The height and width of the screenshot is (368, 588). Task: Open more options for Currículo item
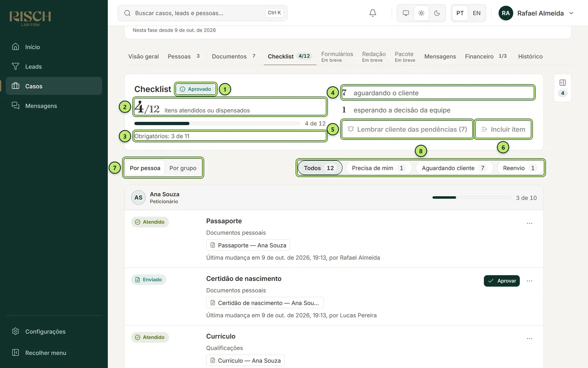click(530, 339)
